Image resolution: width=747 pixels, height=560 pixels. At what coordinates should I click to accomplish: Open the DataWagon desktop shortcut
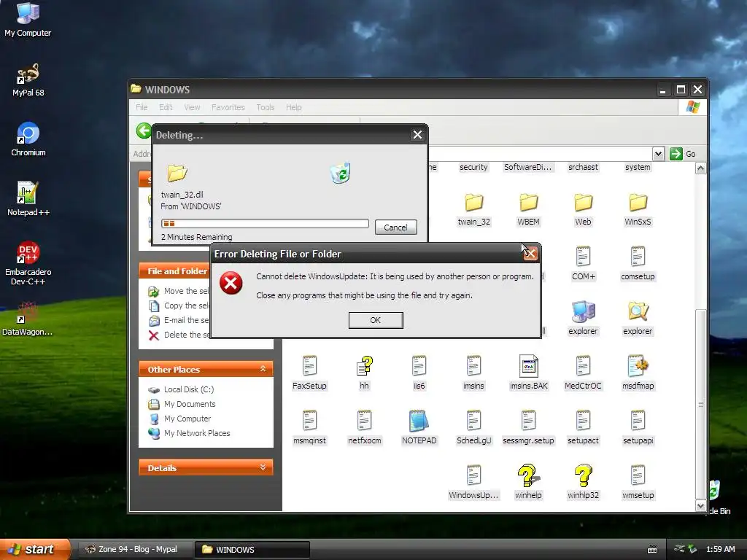click(28, 318)
